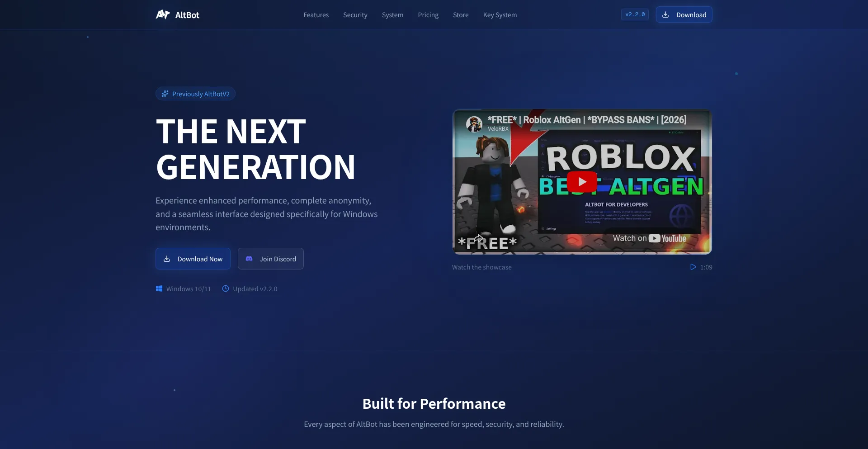Screen dimensions: 868x449
Task: Click the Windows 10/11 label
Action: click(x=189, y=289)
